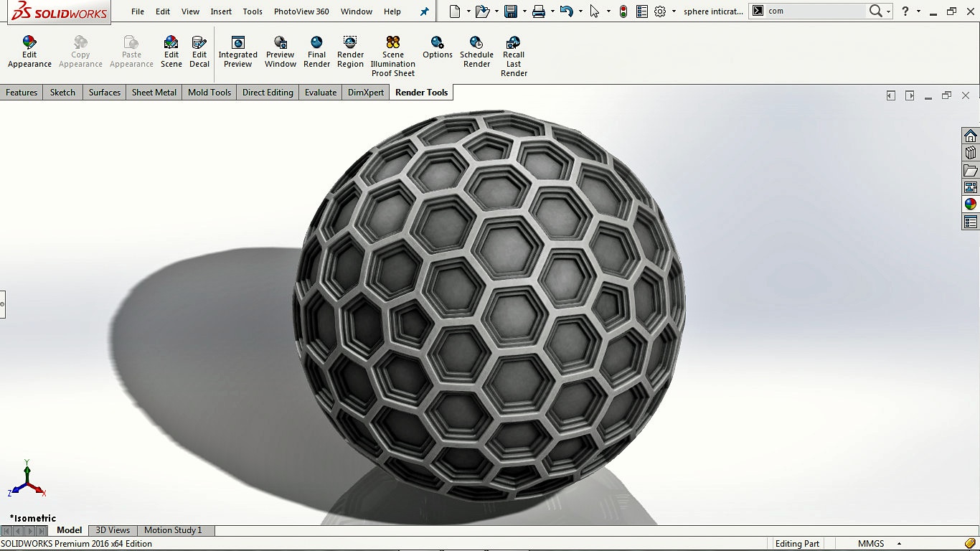Screen dimensions: 980x551
Task: Open the Render Region tool
Action: (350, 50)
